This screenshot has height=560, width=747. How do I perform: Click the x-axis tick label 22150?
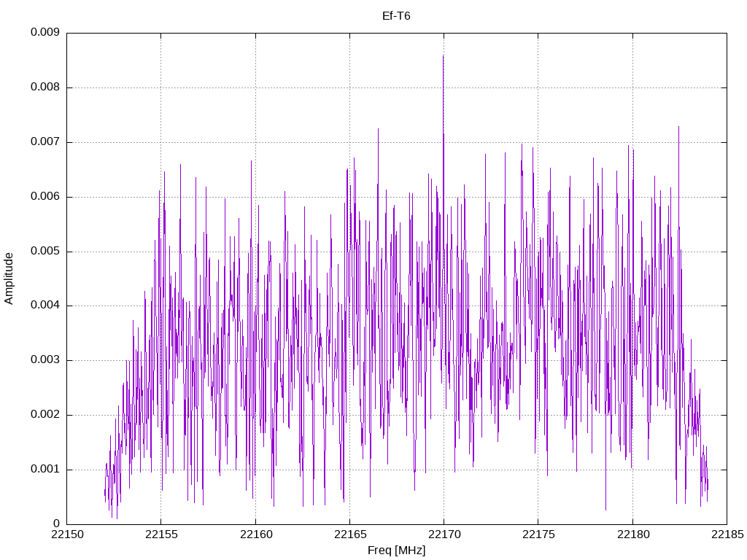67,534
